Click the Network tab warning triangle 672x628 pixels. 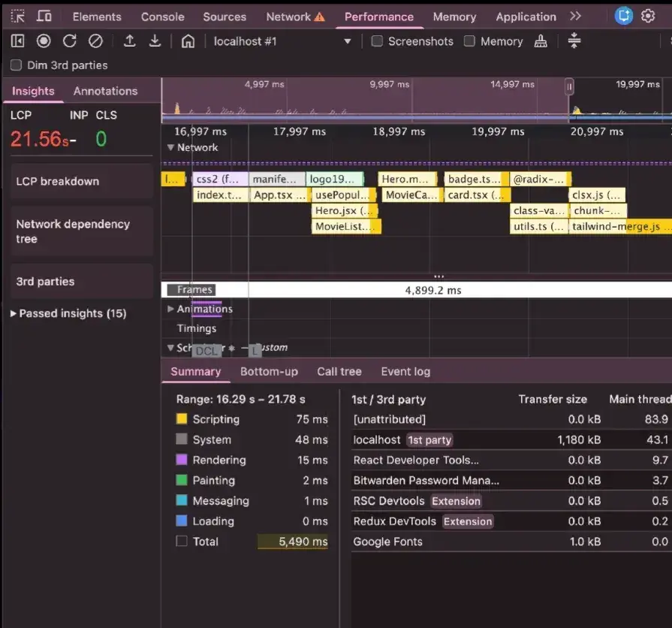(319, 17)
